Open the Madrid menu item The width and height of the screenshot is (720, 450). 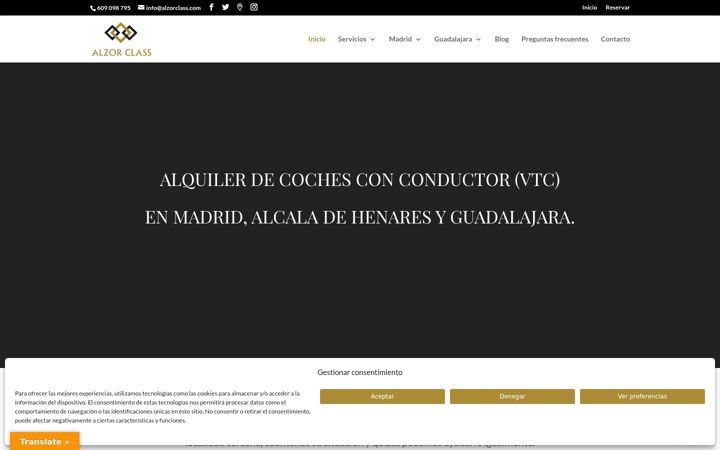[x=400, y=39]
